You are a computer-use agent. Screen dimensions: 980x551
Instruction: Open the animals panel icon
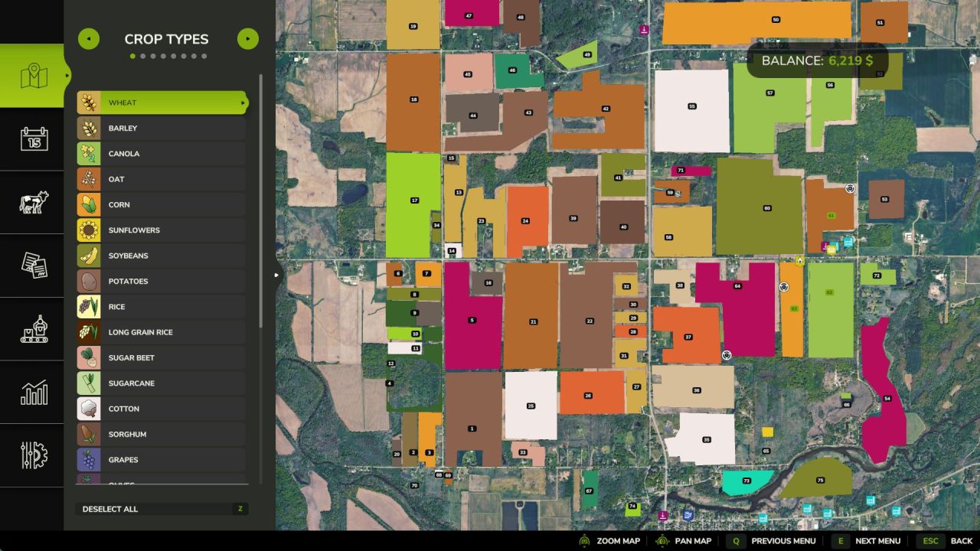32,203
